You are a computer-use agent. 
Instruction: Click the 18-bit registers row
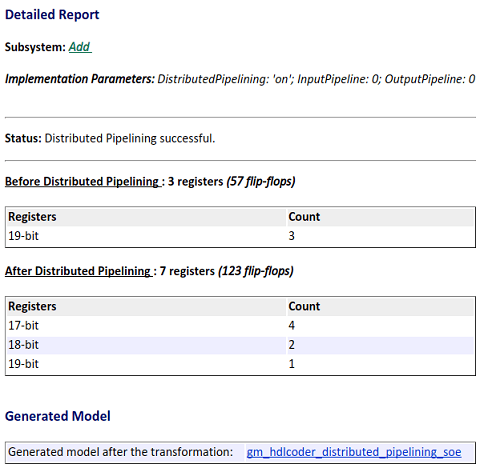240,345
